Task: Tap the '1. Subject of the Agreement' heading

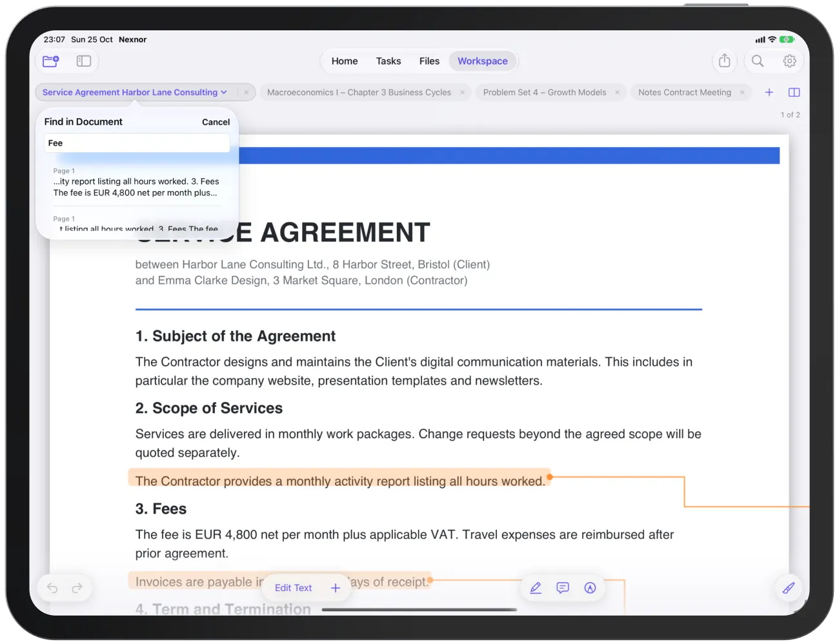Action: [x=236, y=336]
